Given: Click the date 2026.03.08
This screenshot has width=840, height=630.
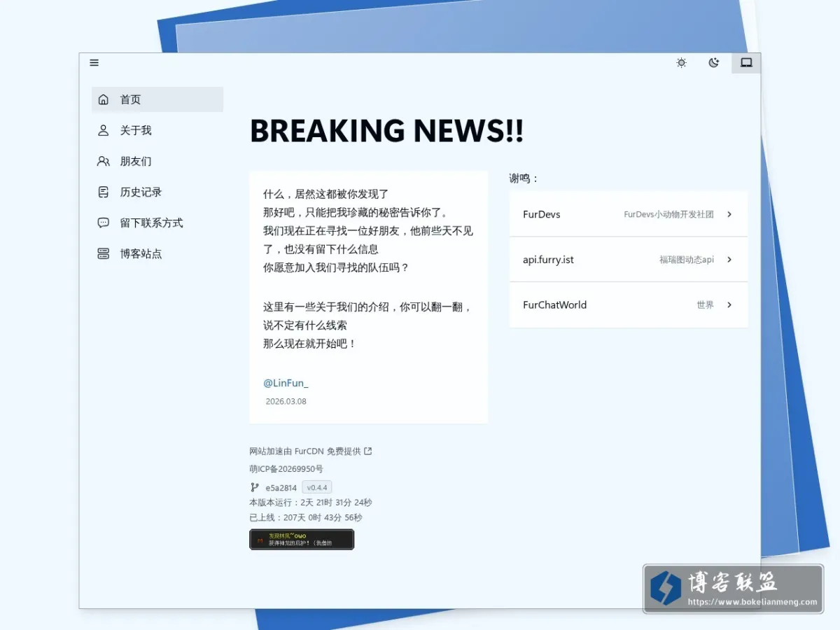Looking at the screenshot, I should point(286,402).
